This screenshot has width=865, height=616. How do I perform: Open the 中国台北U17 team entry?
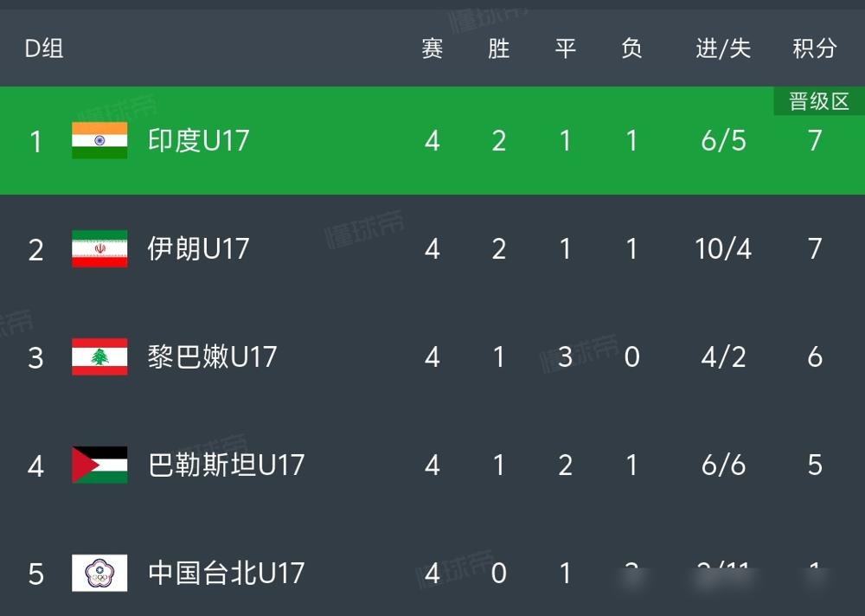pyautogui.click(x=226, y=573)
